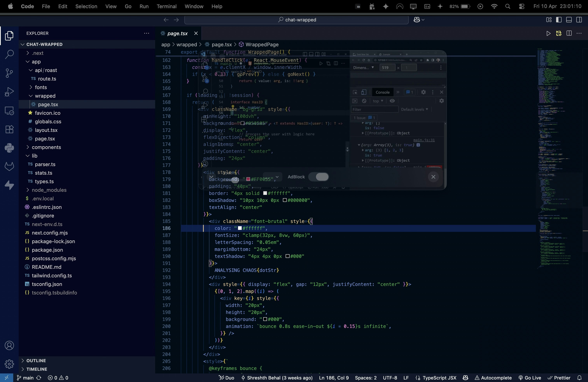Open the Python extension sidebar icon
This screenshot has height=382, width=588.
[9, 148]
